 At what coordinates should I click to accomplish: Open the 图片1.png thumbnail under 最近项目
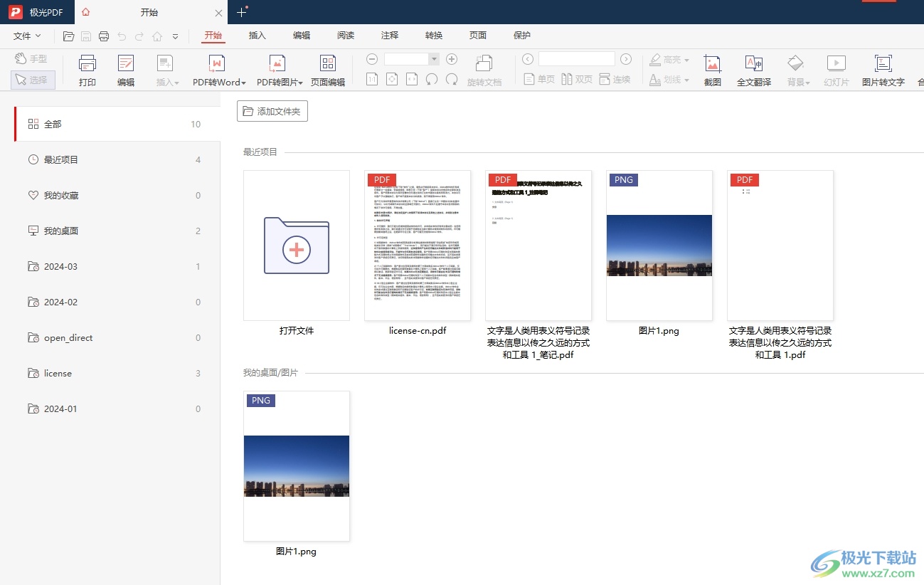tap(659, 246)
